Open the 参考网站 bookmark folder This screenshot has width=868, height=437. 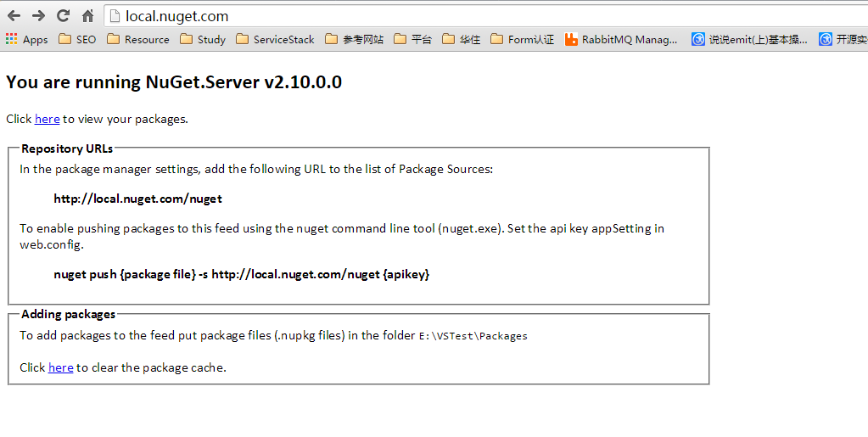point(355,39)
